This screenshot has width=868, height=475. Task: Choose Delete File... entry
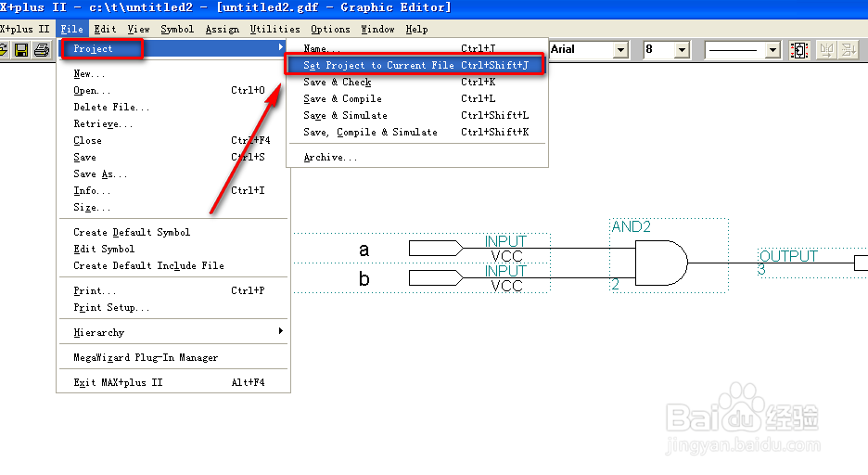click(x=173, y=107)
